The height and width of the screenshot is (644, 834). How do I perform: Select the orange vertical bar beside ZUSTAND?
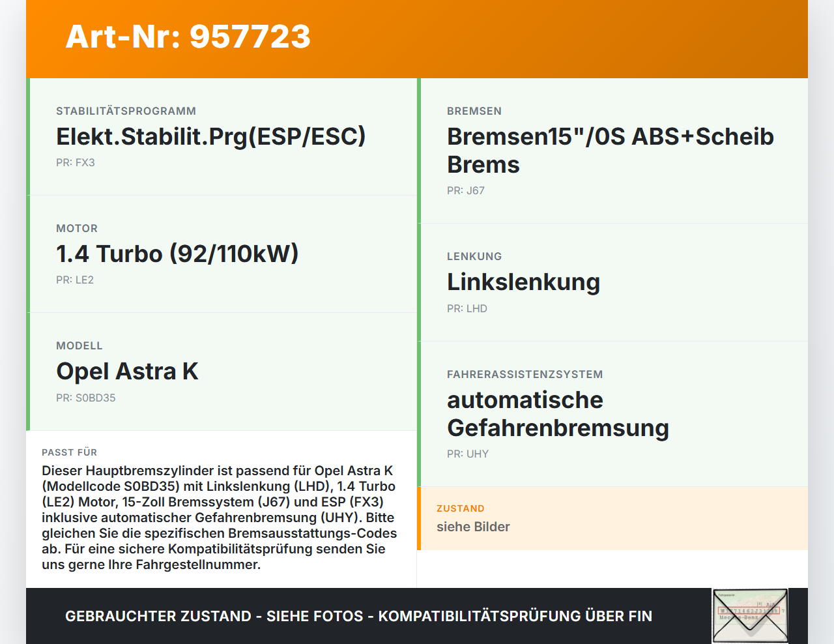click(x=419, y=518)
